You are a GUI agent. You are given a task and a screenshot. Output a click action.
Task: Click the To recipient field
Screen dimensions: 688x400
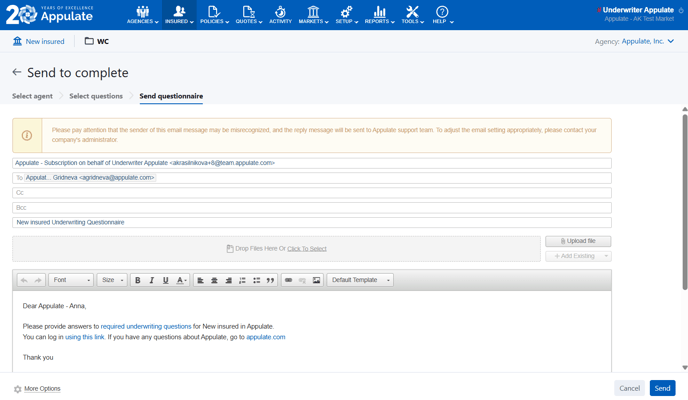312,178
